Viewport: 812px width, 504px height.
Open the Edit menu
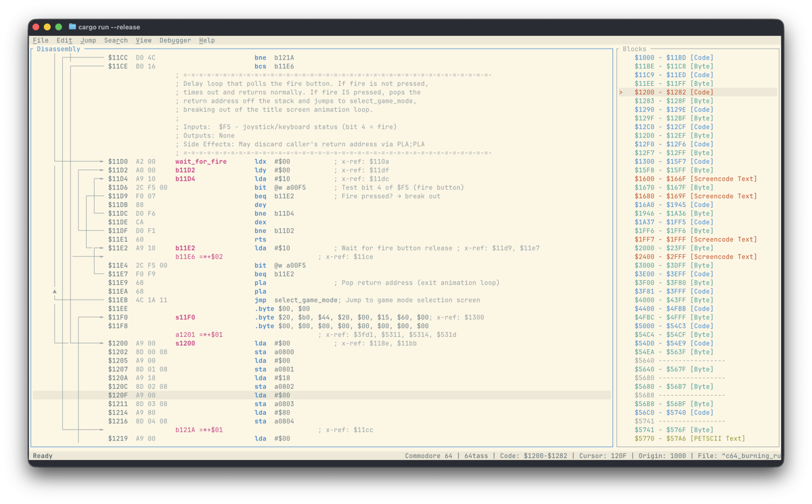tap(64, 41)
